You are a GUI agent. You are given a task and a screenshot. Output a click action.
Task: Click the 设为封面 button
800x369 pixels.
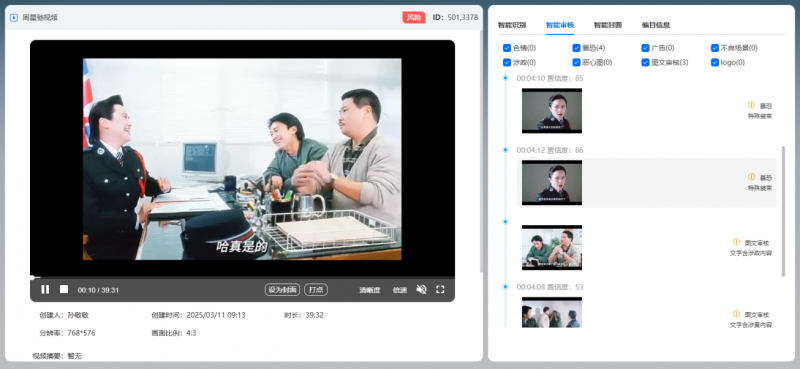coord(282,289)
